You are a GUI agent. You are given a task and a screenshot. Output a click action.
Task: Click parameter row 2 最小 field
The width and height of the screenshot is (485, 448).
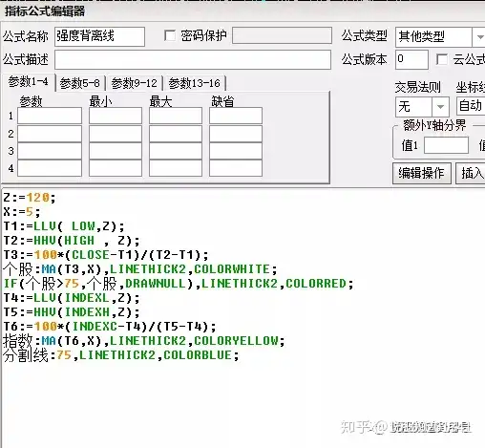(116, 134)
